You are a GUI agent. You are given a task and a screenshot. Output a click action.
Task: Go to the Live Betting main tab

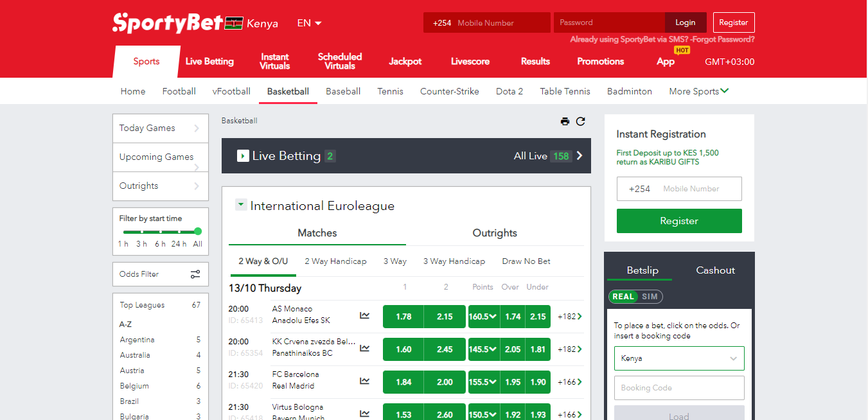tap(209, 62)
